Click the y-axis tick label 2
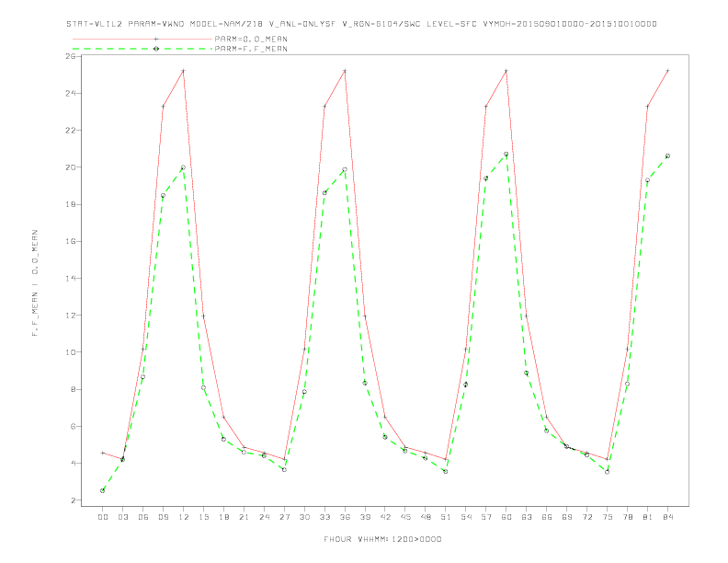This screenshot has height=563, width=728. point(74,500)
